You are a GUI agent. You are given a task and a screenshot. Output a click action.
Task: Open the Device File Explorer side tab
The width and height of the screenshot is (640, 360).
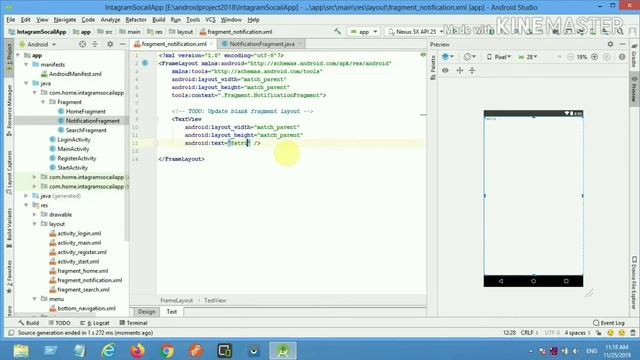634,282
